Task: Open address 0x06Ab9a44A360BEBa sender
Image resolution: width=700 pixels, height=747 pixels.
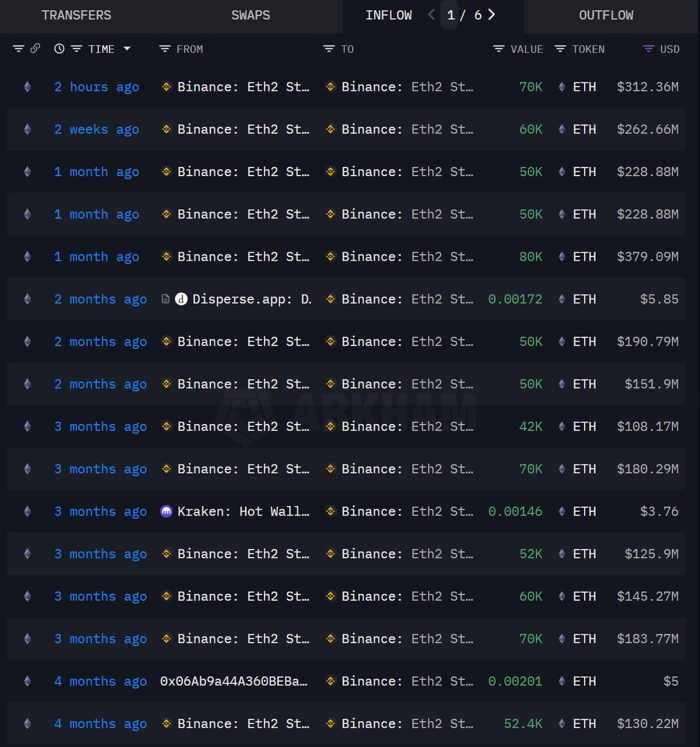Action: point(234,682)
